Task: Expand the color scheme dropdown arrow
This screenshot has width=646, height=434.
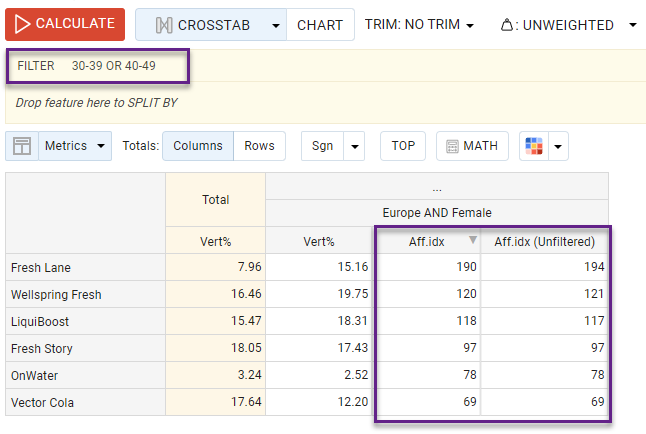Action: 558,146
